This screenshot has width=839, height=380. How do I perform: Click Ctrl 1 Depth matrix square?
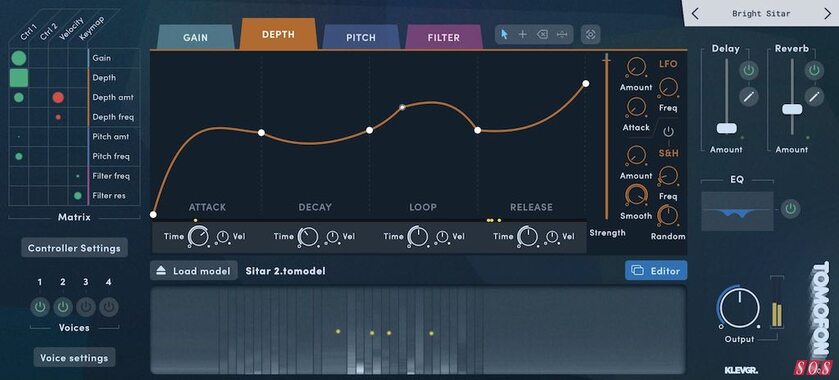[19, 78]
